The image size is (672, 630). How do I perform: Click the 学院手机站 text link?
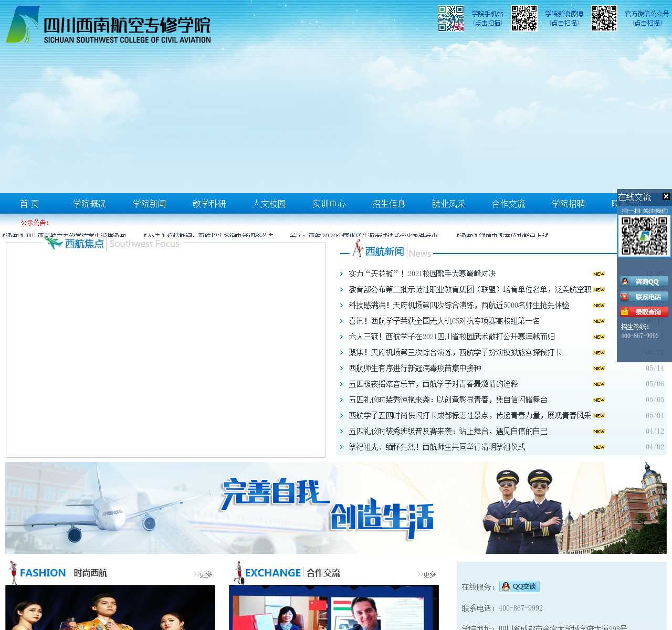[x=487, y=14]
